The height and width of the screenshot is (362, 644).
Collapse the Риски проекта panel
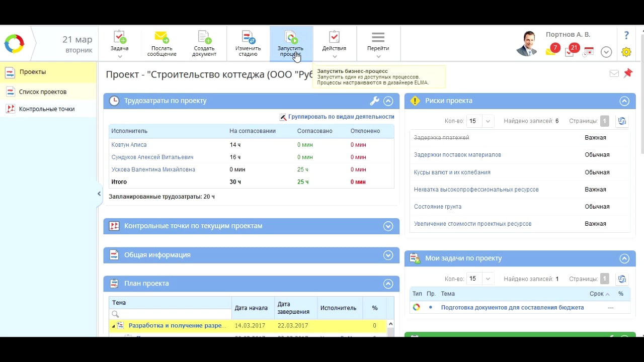(x=624, y=101)
